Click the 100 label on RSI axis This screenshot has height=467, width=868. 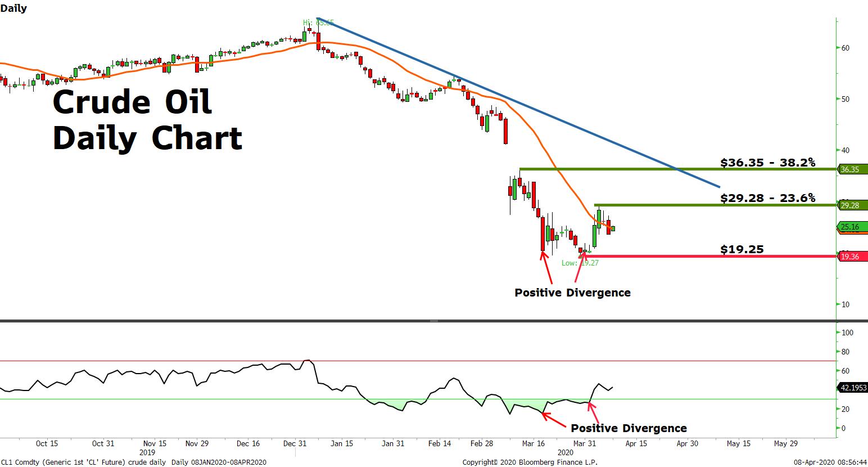[x=847, y=333]
